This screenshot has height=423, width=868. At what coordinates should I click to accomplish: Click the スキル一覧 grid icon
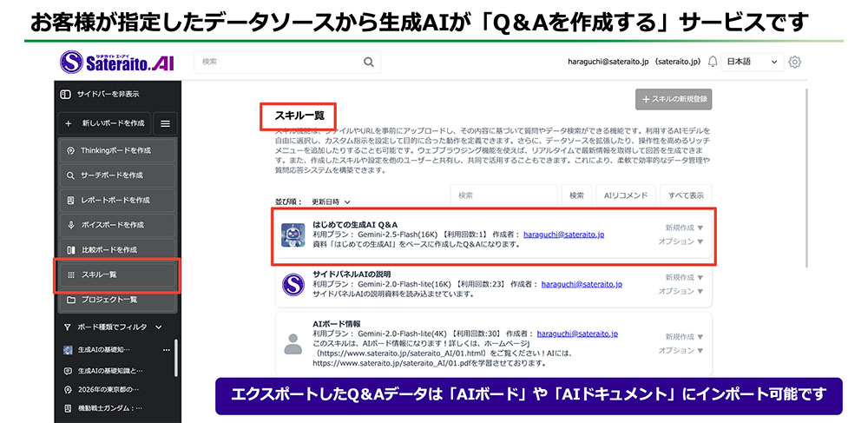(x=70, y=274)
